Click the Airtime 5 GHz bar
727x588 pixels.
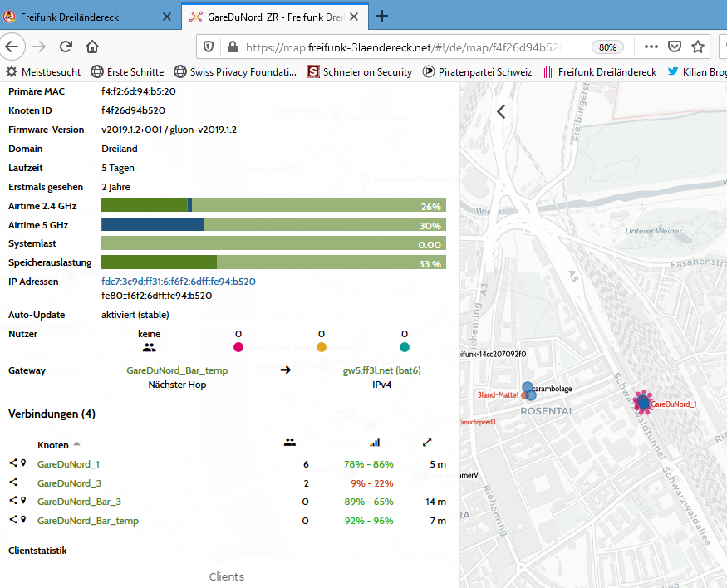[x=273, y=224]
